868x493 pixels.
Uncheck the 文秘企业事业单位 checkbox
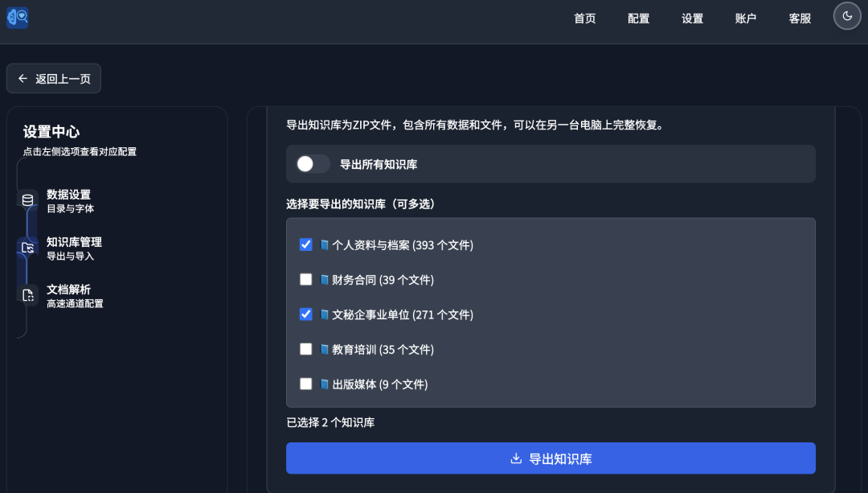tap(305, 314)
